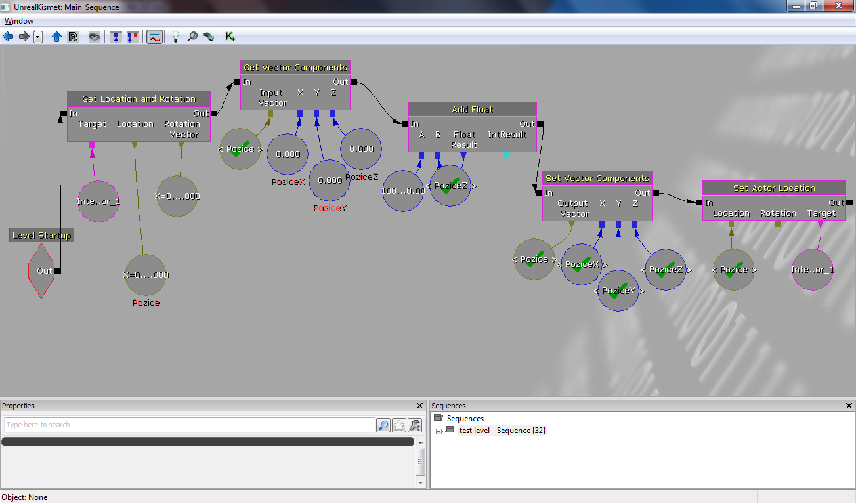Image resolution: width=856 pixels, height=504 pixels.
Task: Select the PoziceZ named variable under Add Float
Action: (x=450, y=186)
